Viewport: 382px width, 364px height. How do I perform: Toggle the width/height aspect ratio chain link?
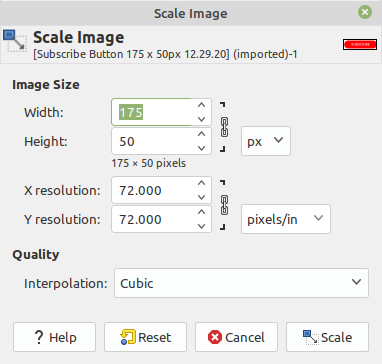tap(225, 127)
